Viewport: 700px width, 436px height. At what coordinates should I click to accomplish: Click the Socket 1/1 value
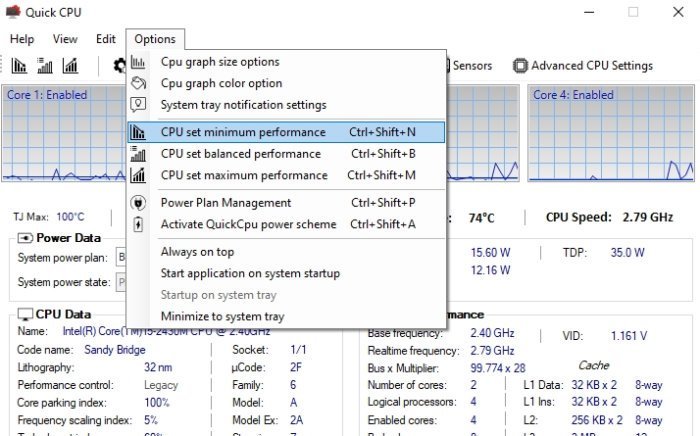[x=298, y=350]
